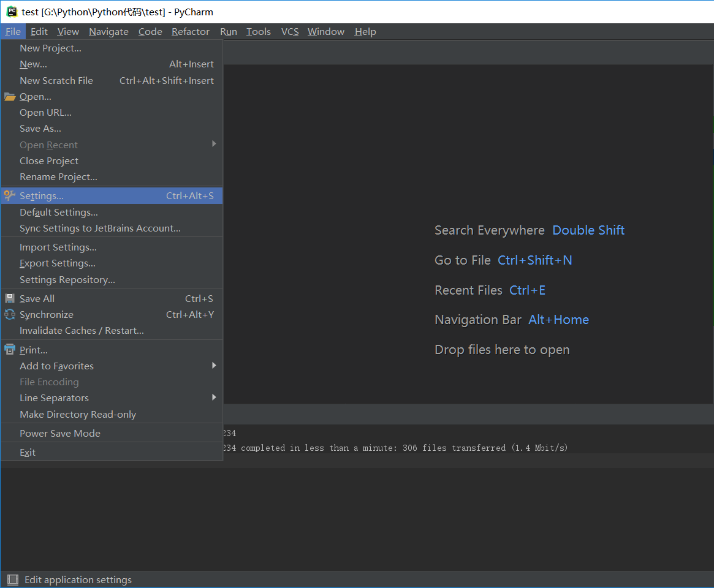Click the Drop files here to open text
This screenshot has height=588, width=714.
coord(503,350)
